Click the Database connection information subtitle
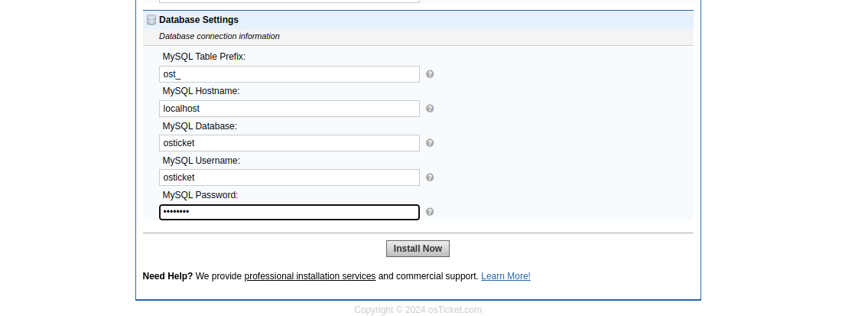868x316 pixels. click(x=219, y=36)
